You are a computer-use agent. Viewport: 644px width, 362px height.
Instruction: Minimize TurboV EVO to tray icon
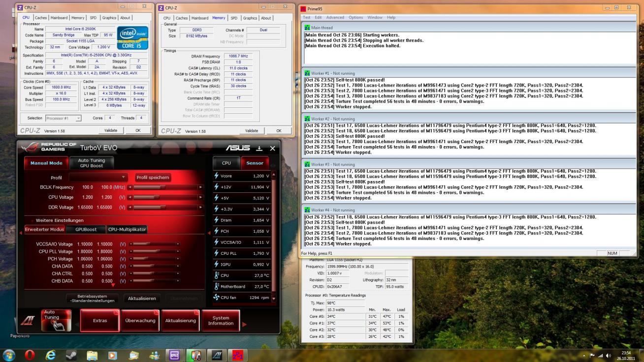coord(259,148)
